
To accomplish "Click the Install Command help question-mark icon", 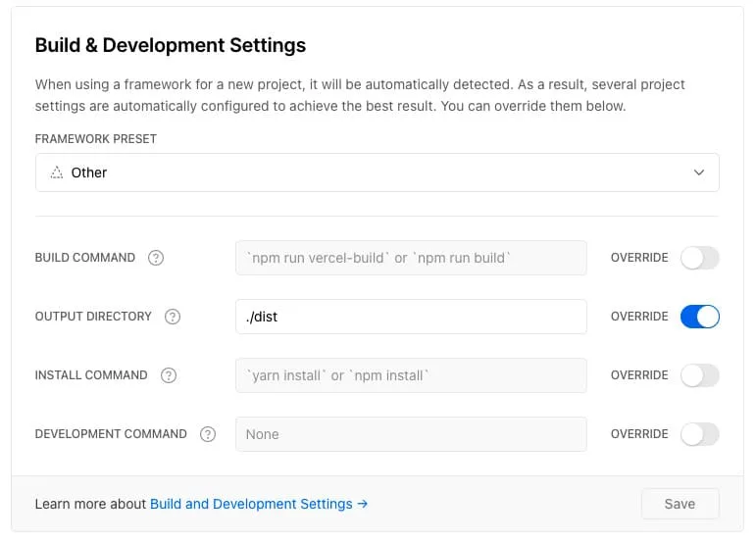I will click(x=169, y=375).
